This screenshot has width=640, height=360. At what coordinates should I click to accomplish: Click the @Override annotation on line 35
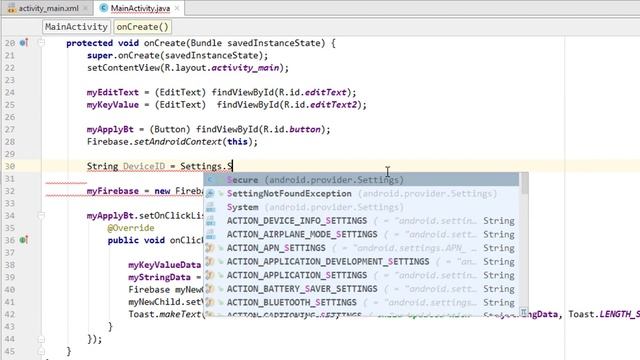coord(131,228)
